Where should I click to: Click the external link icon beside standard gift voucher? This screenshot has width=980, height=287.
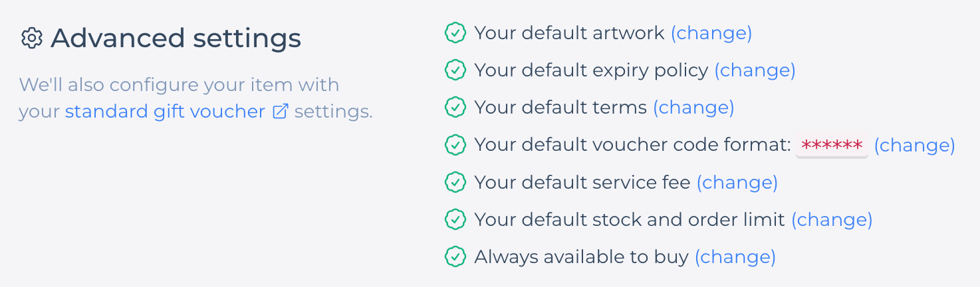click(x=281, y=112)
